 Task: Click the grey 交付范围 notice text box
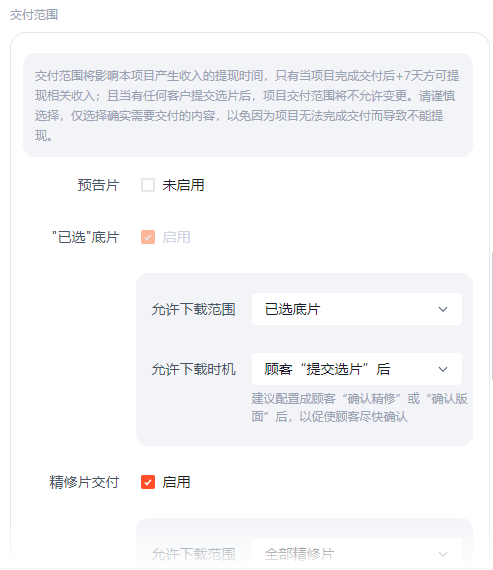[248, 105]
